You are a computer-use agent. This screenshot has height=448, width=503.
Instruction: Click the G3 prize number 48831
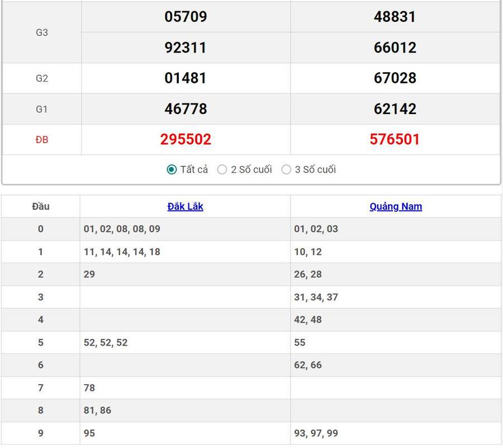(x=395, y=17)
